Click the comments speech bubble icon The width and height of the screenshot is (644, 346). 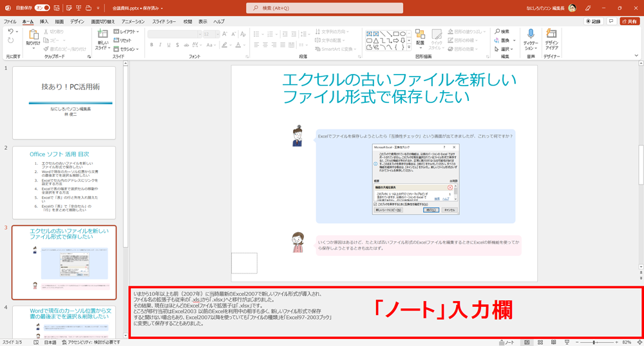coord(611,21)
